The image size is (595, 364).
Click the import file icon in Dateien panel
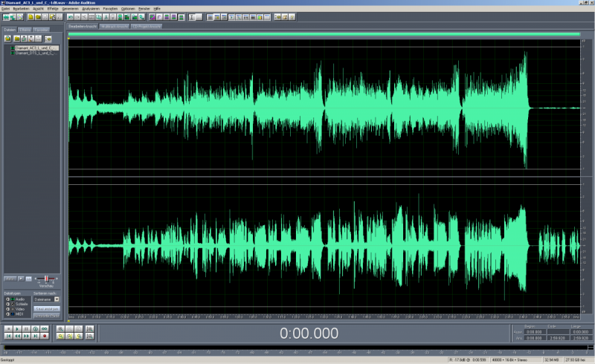7,38
